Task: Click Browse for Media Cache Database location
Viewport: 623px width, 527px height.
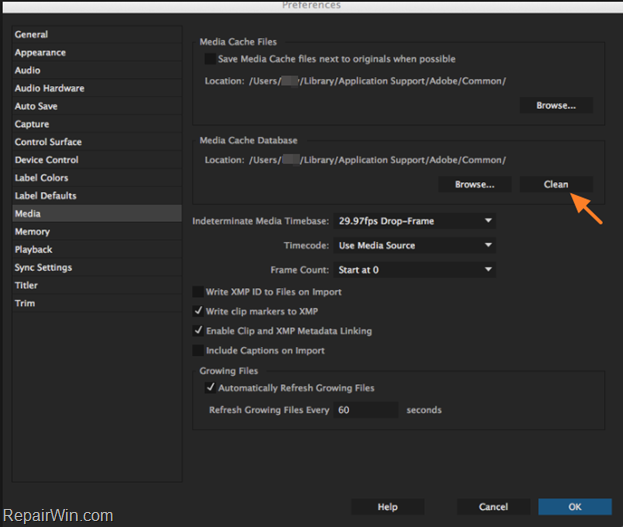Action: pos(475,184)
